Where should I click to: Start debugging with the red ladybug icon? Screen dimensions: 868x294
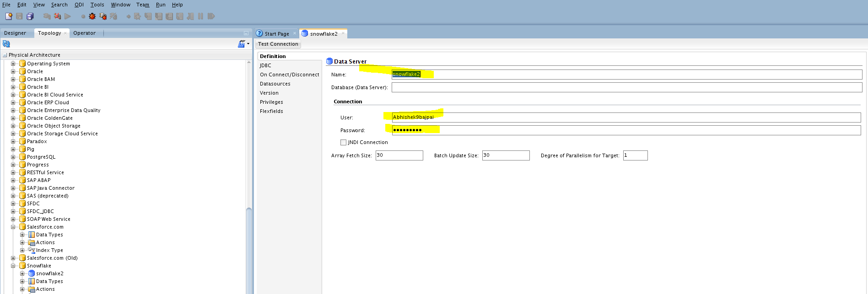[92, 16]
